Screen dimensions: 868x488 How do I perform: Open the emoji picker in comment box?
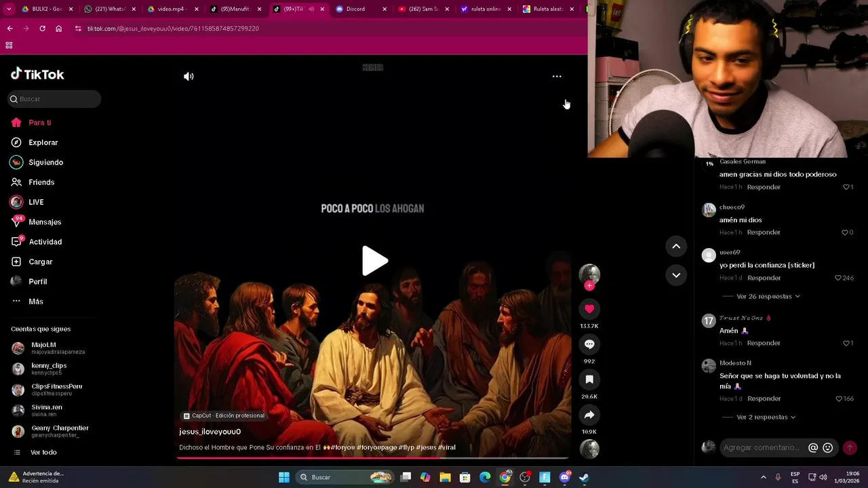[827, 447]
